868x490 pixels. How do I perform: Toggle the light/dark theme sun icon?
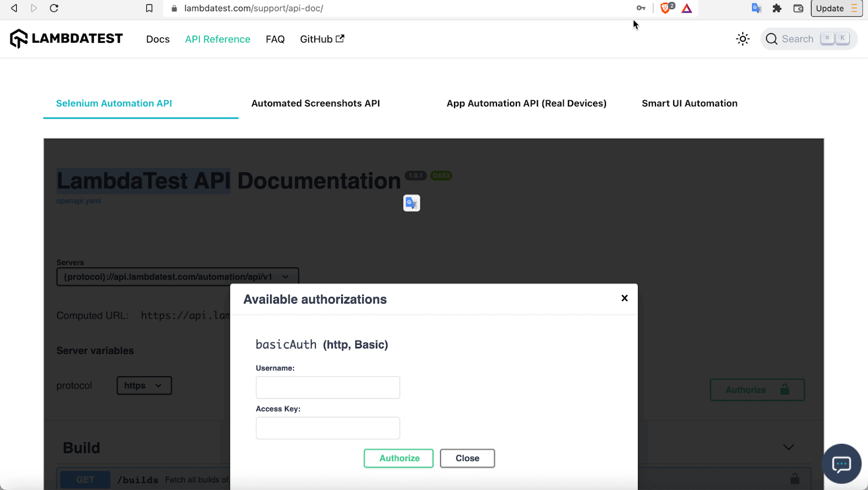pos(742,38)
